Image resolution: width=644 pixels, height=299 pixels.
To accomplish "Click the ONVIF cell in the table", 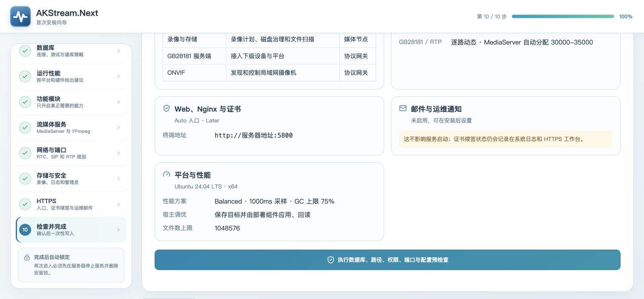I will click(195, 73).
